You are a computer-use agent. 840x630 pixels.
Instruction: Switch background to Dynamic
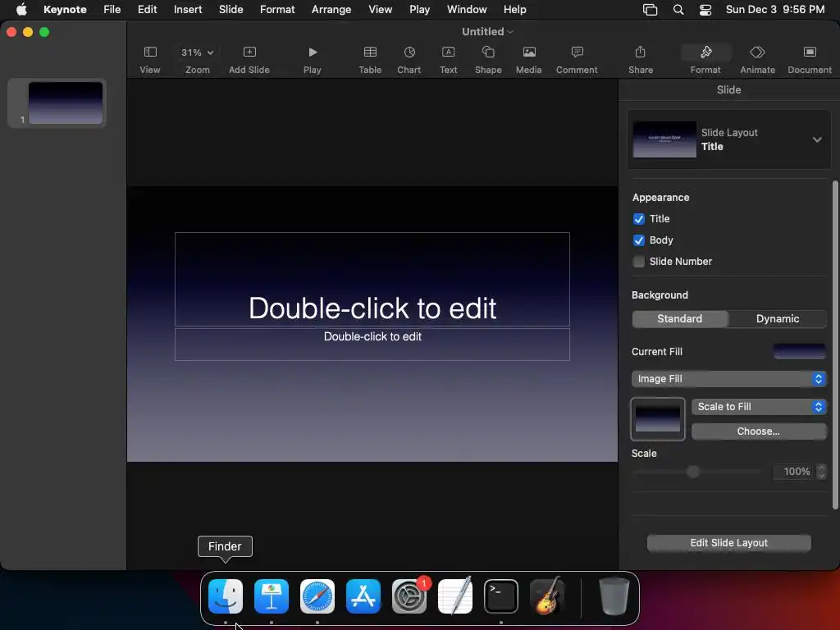point(778,319)
